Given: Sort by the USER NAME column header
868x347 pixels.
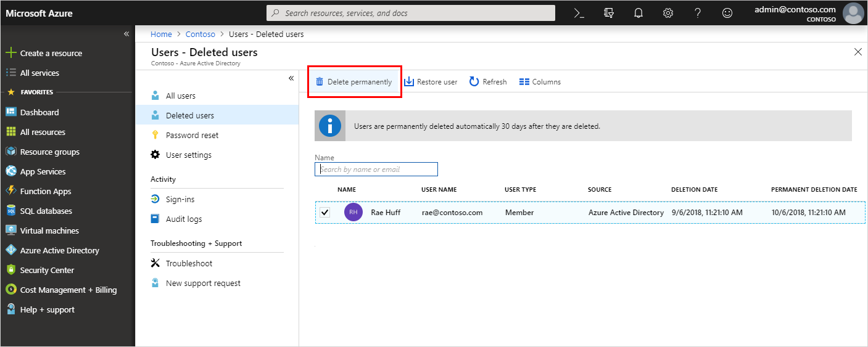Looking at the screenshot, I should (x=439, y=189).
